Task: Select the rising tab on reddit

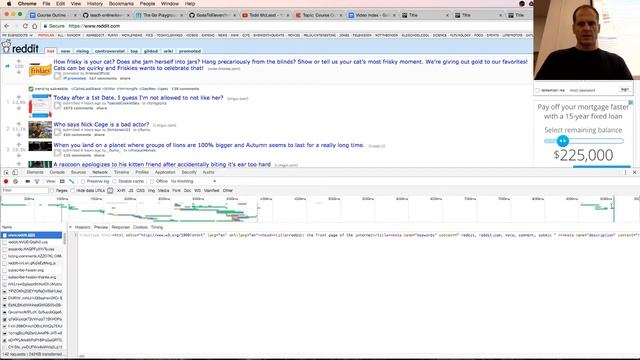Action: coord(82,51)
